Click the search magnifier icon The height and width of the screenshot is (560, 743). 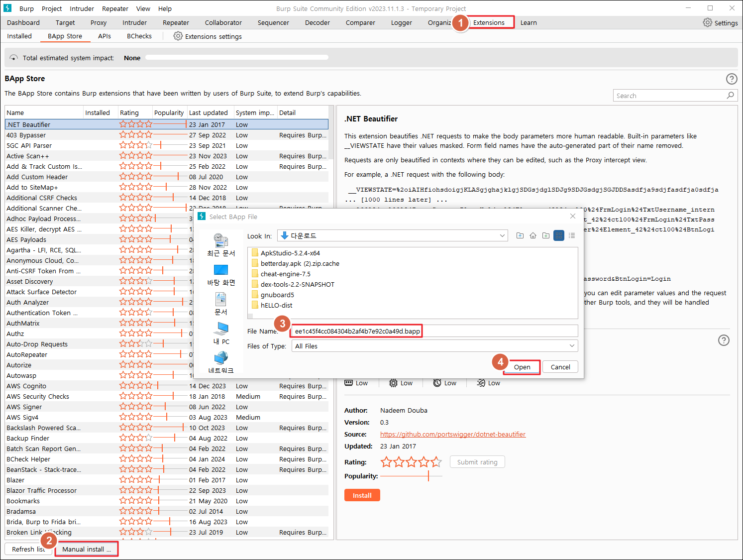coord(730,95)
